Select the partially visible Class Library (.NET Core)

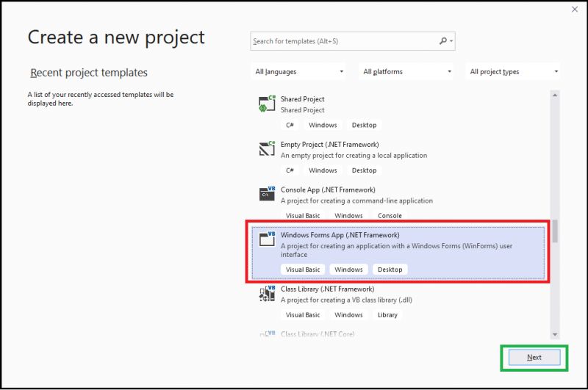coord(318,334)
